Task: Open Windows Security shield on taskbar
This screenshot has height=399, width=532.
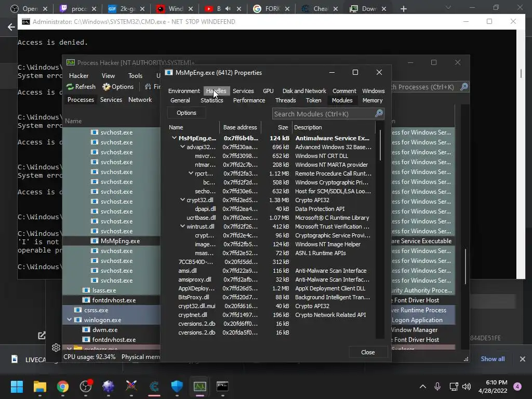Action: pos(177,387)
